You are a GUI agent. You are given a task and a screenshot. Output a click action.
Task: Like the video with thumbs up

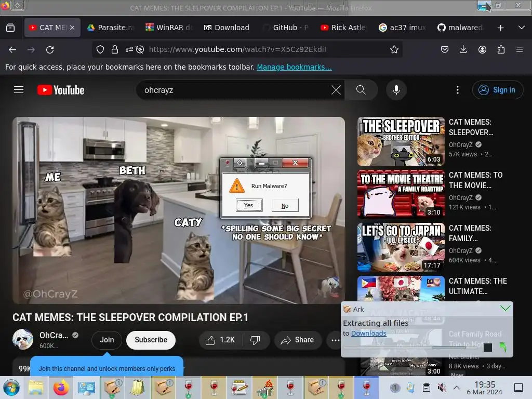point(220,340)
